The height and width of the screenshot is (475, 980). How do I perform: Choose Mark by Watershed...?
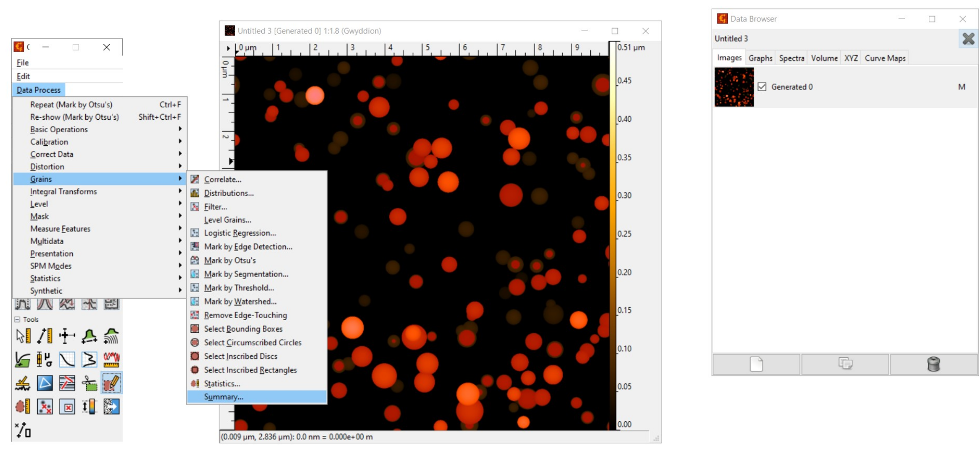point(257,301)
